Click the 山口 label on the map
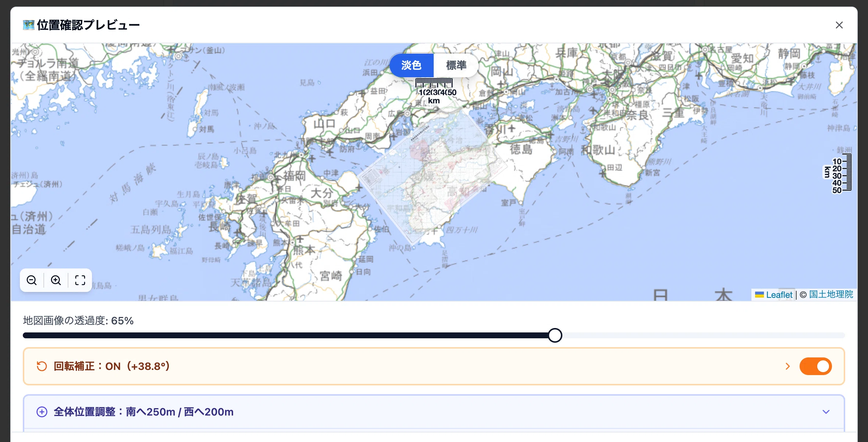Viewport: 868px width, 442px height. click(324, 124)
